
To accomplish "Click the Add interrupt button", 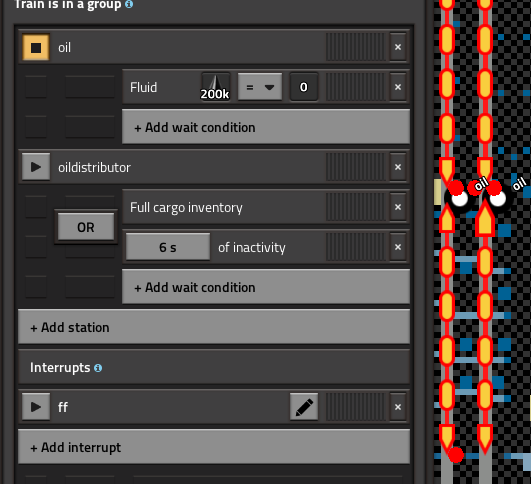I will click(x=214, y=447).
